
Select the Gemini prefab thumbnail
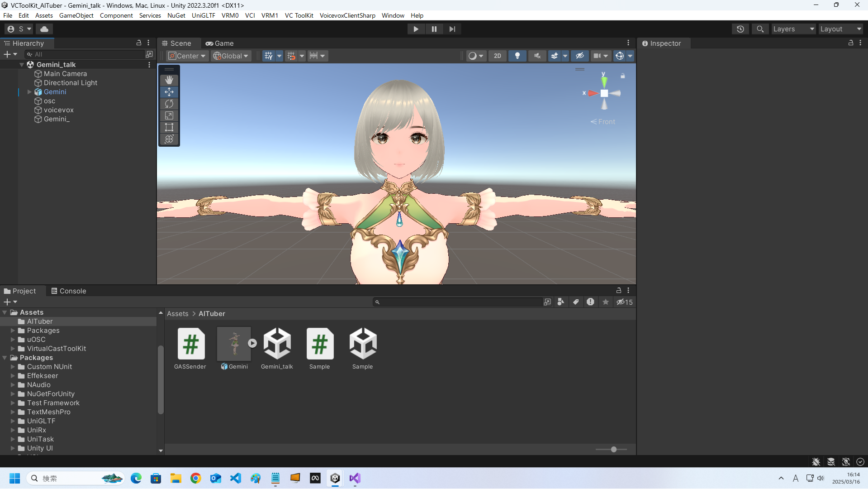(x=234, y=344)
